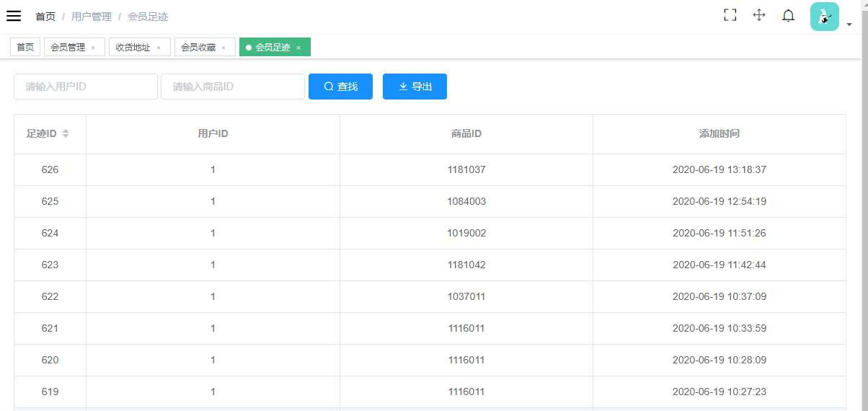Click product ID 1084003
Image resolution: width=868 pixels, height=411 pixels.
click(466, 201)
